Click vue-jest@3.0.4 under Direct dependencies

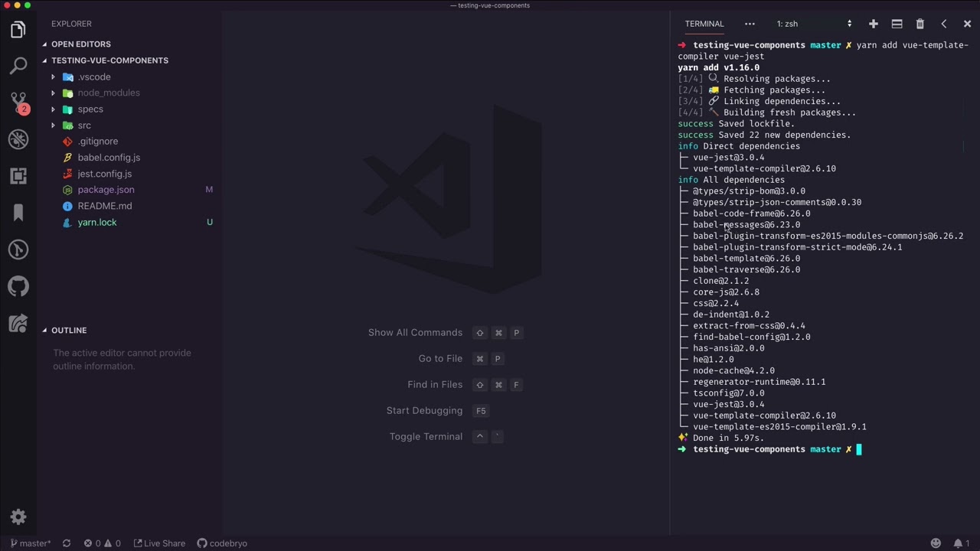pyautogui.click(x=728, y=158)
